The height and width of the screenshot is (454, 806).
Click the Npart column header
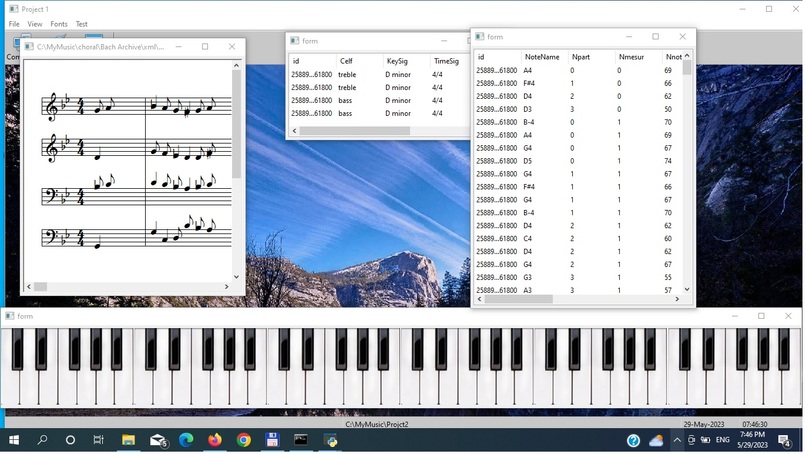click(581, 57)
